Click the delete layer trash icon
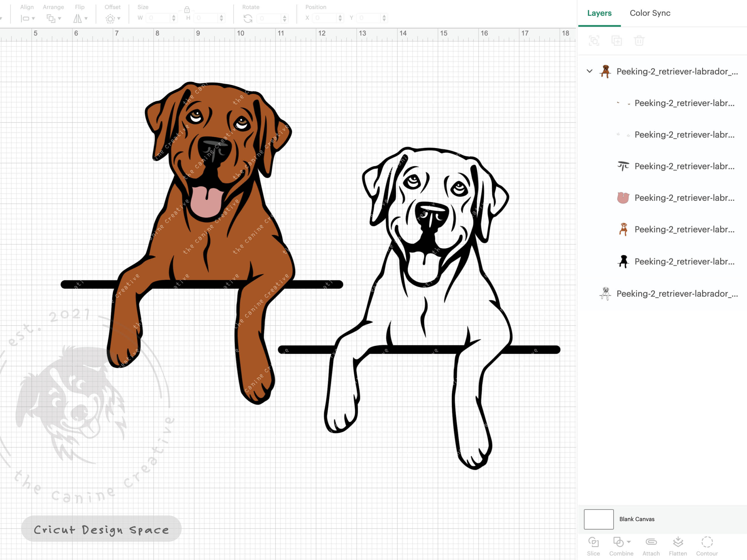The height and width of the screenshot is (560, 747). point(639,41)
